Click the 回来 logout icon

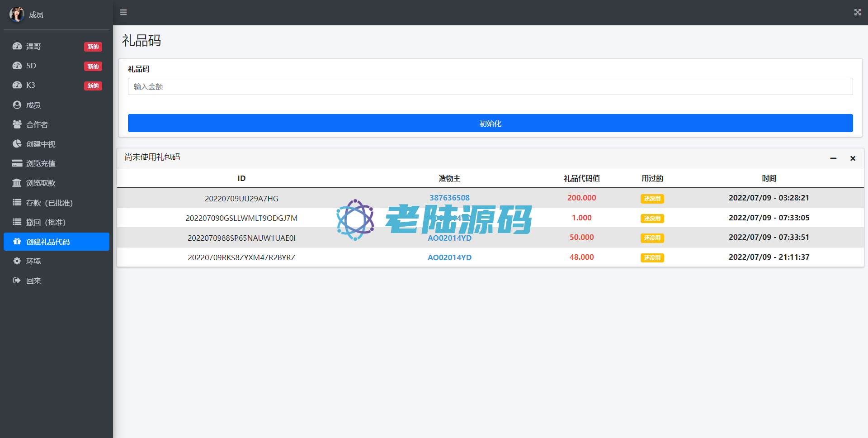[x=17, y=281]
